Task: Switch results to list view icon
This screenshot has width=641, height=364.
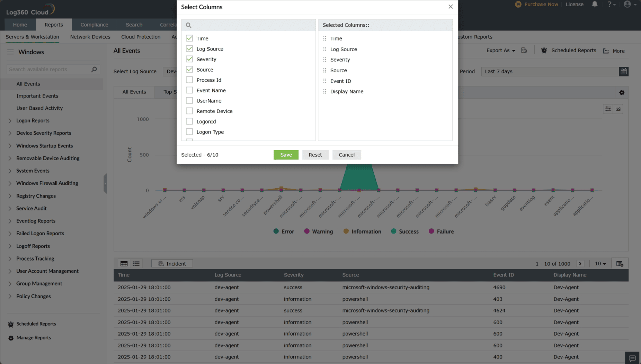Action: 136,263
